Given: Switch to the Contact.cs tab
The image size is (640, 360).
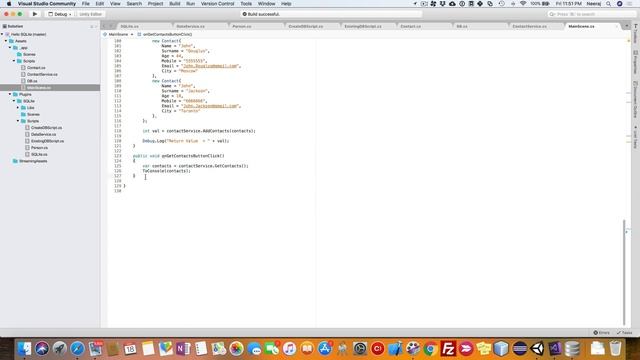Looking at the screenshot, I should point(410,26).
